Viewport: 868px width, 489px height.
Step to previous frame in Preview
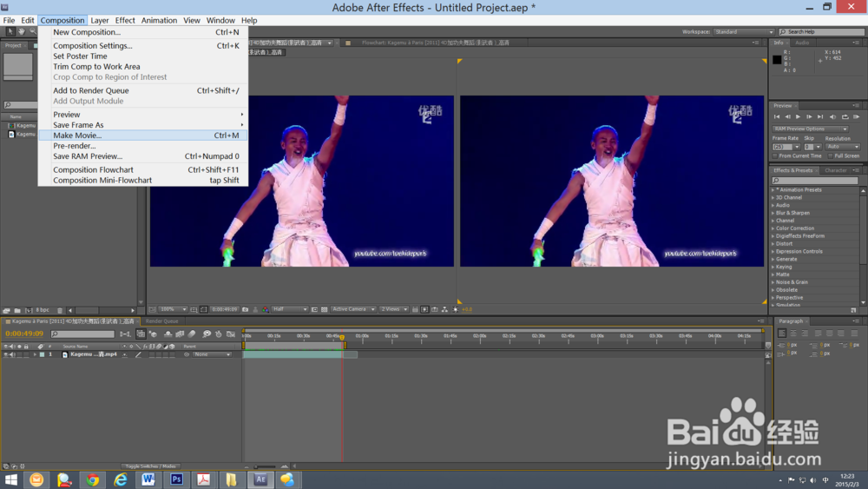(787, 117)
